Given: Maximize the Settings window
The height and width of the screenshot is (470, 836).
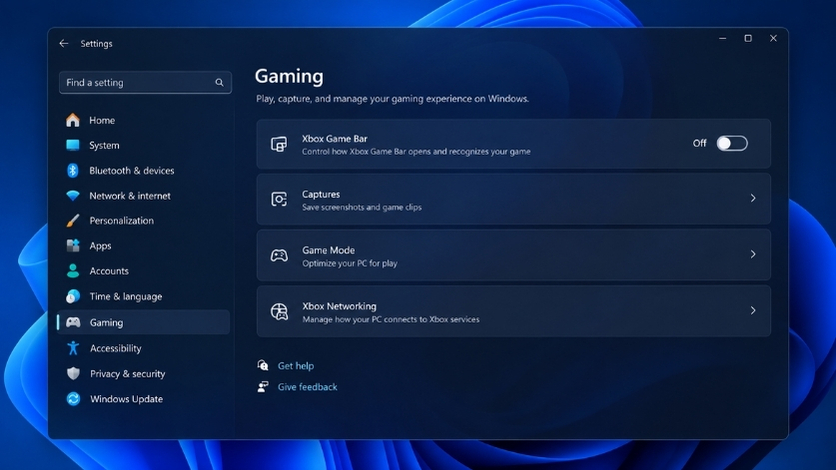Looking at the screenshot, I should point(748,38).
